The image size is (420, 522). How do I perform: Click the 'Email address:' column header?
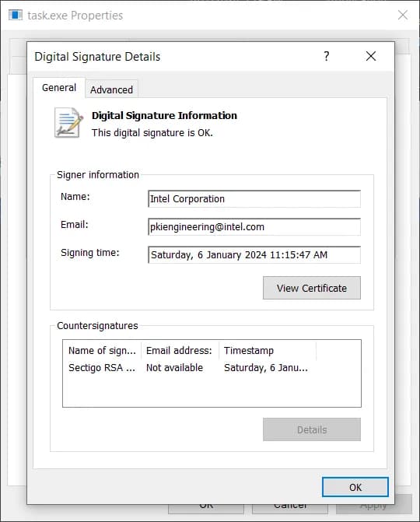pyautogui.click(x=180, y=350)
